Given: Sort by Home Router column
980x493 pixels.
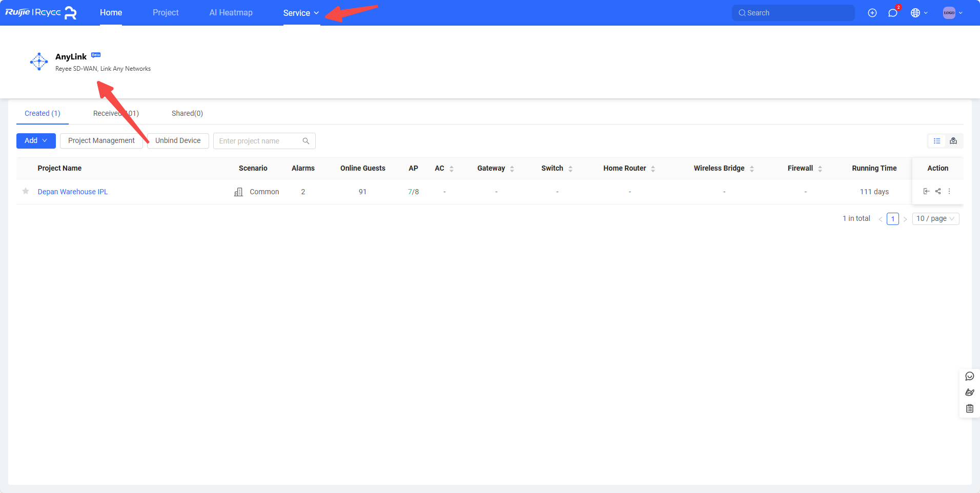Looking at the screenshot, I should click(x=653, y=169).
